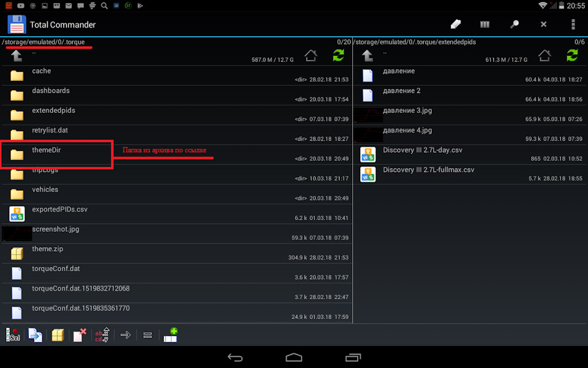Image resolution: width=588 pixels, height=368 pixels.
Task: Tap the Android home button
Action: [293, 357]
